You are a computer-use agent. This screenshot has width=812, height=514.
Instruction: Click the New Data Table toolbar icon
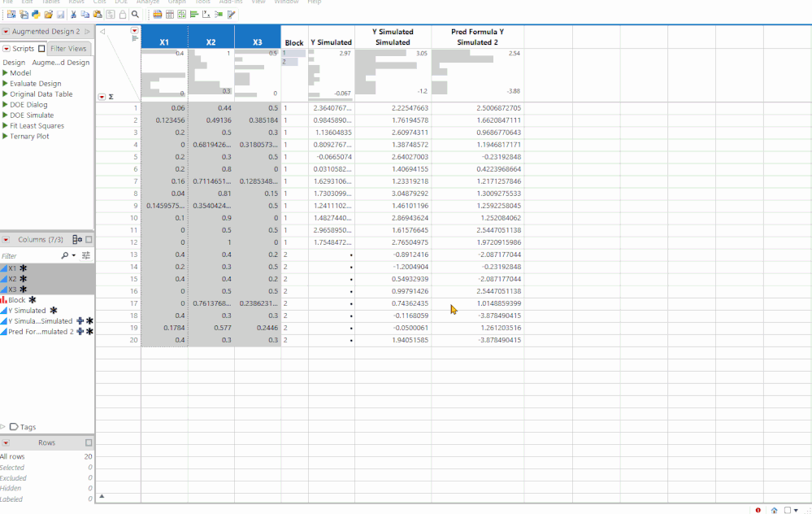11,15
